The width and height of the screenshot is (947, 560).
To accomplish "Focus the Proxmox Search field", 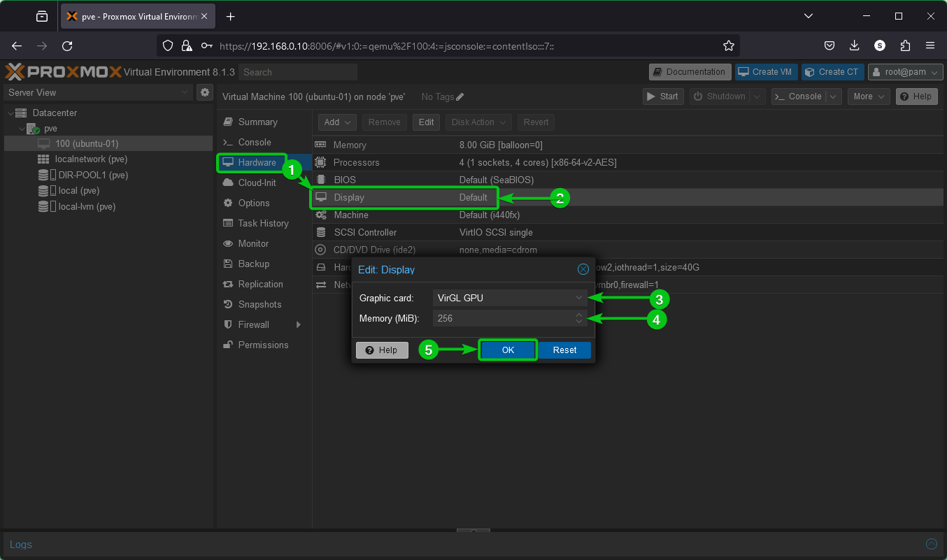I will tap(298, 72).
